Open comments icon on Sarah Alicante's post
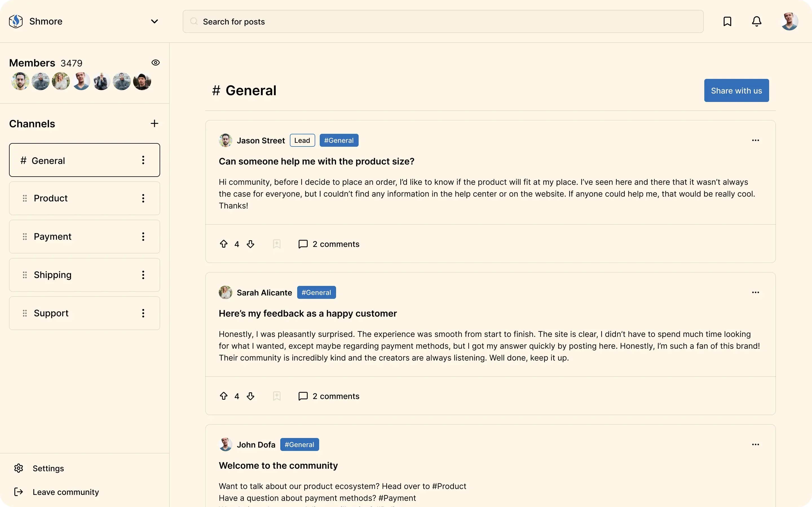The image size is (812, 507). [x=302, y=396]
